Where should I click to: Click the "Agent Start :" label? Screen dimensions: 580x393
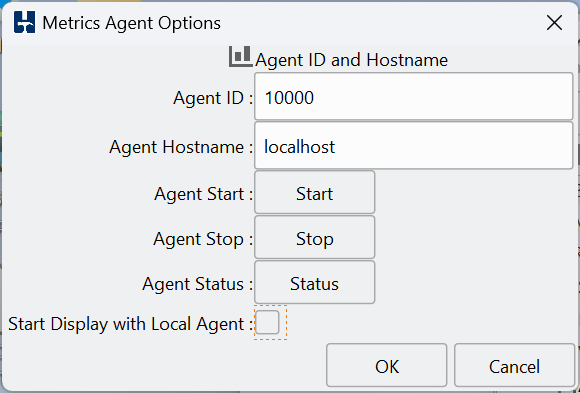click(x=204, y=194)
